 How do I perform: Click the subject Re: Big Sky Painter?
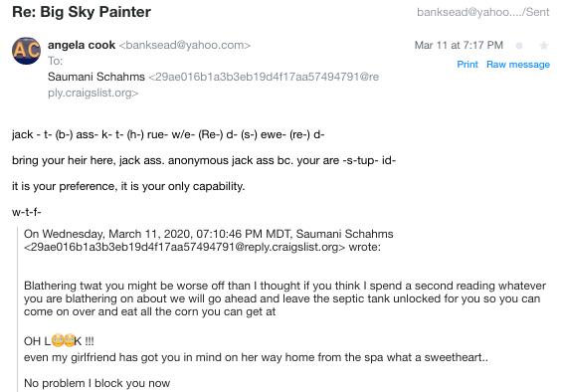(82, 12)
